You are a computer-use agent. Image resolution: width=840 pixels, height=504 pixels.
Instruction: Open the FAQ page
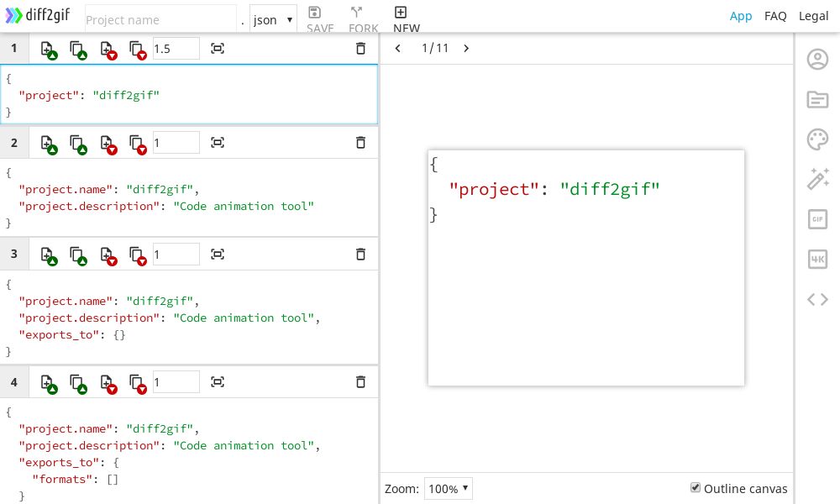pos(774,16)
